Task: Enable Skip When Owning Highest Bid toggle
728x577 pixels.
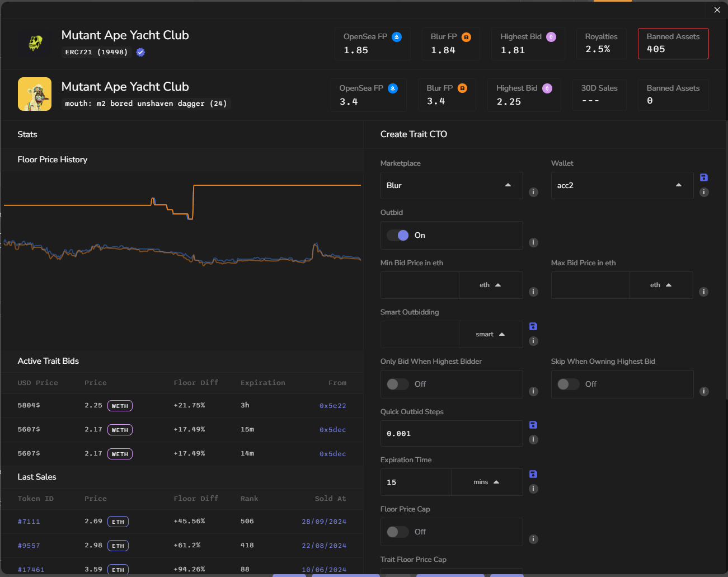Action: (569, 384)
